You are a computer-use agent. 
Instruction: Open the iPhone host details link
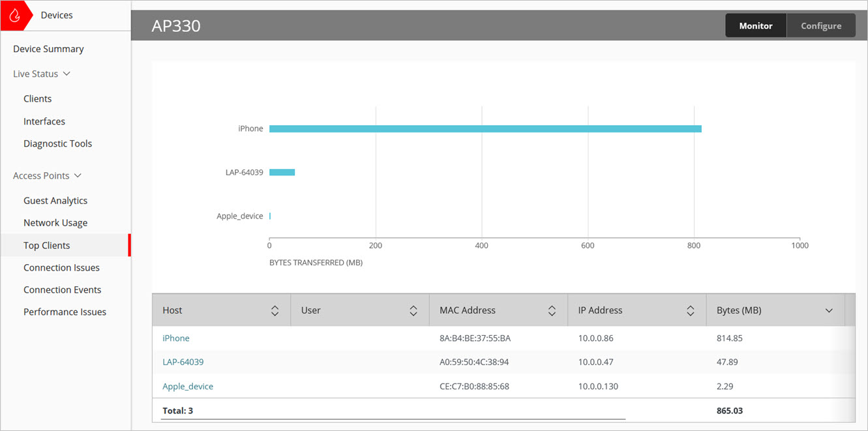click(x=175, y=338)
